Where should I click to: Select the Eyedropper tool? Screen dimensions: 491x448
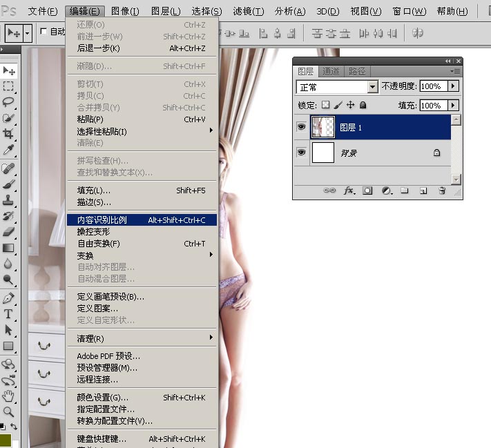[8, 150]
